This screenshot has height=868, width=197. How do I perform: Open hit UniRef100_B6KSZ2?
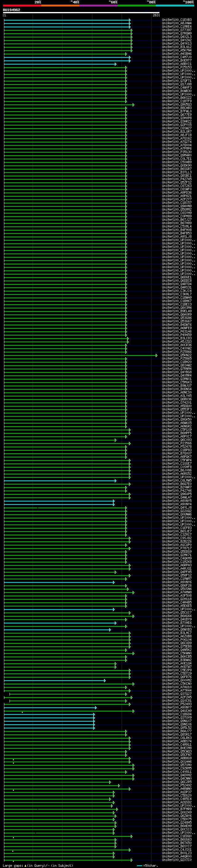[177, 98]
